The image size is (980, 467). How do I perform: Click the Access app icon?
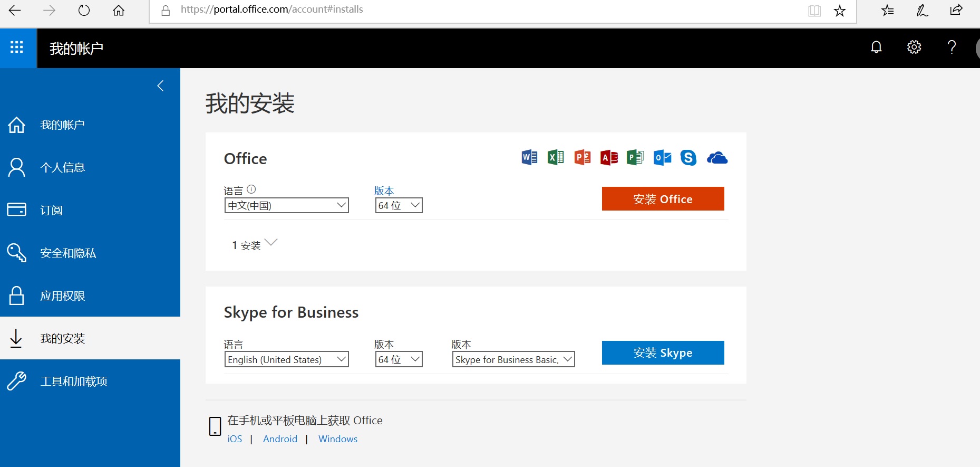click(x=609, y=157)
